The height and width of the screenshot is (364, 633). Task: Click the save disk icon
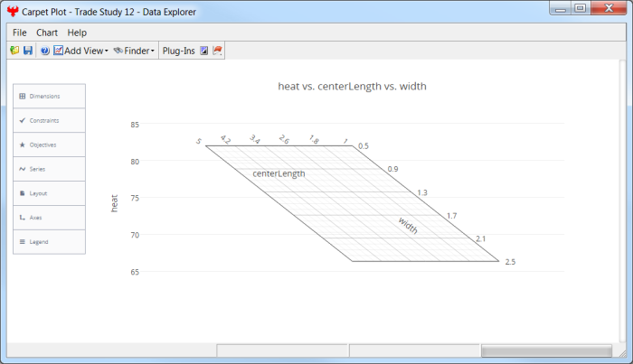[x=27, y=51]
